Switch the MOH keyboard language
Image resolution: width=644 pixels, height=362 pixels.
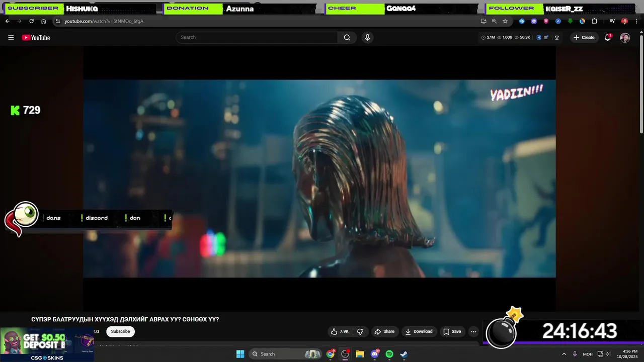[588, 354]
